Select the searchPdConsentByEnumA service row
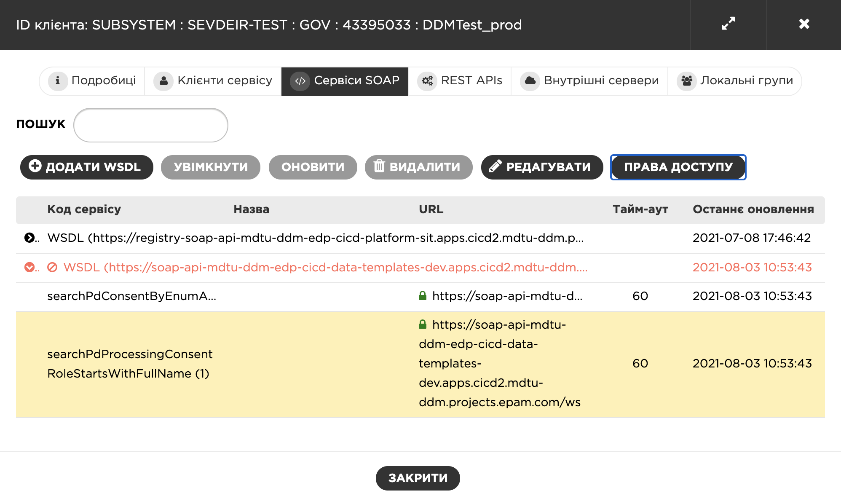This screenshot has width=841, height=504. pos(131,296)
